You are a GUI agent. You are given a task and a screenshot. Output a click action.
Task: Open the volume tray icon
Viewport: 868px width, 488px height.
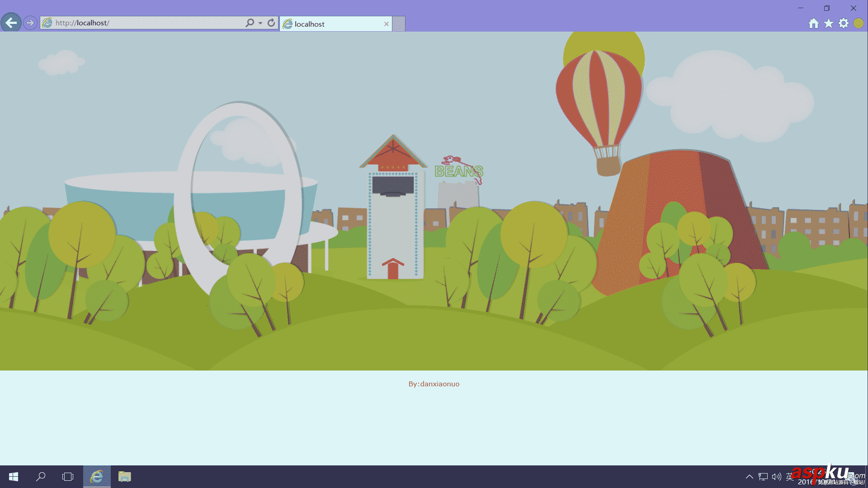(777, 477)
